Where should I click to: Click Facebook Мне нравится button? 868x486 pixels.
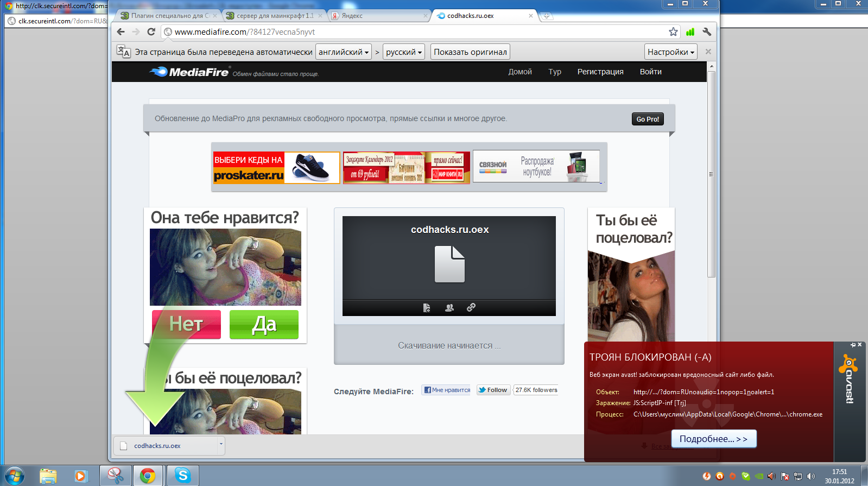446,390
